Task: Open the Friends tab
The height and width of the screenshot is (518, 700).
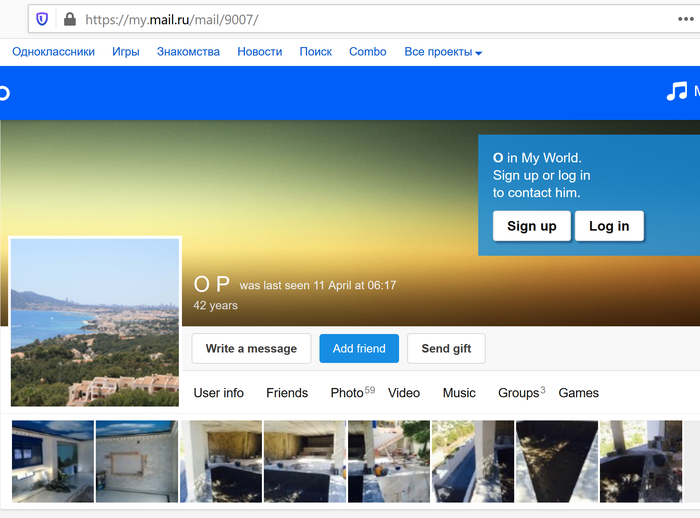Action: (287, 393)
